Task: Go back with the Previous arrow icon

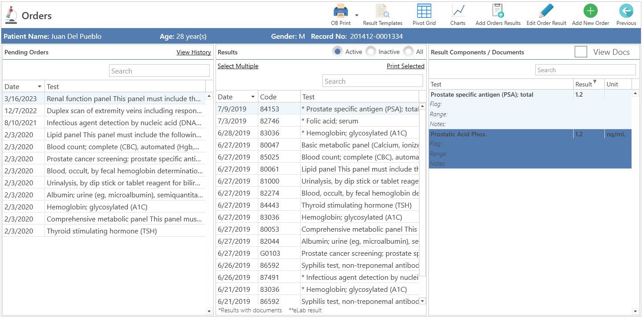Action: point(626,11)
